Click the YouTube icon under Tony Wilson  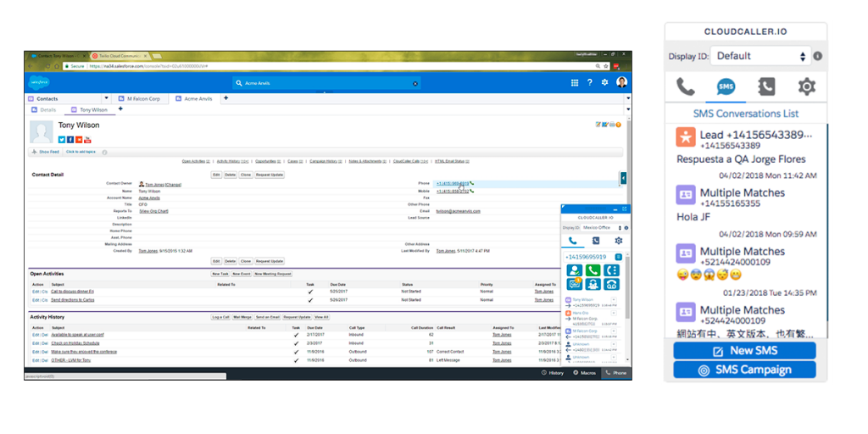(x=87, y=140)
